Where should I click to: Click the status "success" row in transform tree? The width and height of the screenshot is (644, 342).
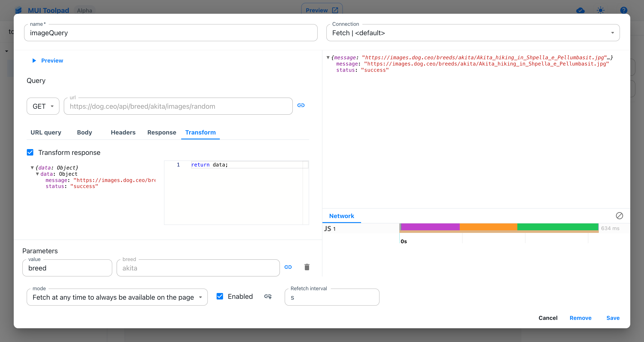point(72,186)
